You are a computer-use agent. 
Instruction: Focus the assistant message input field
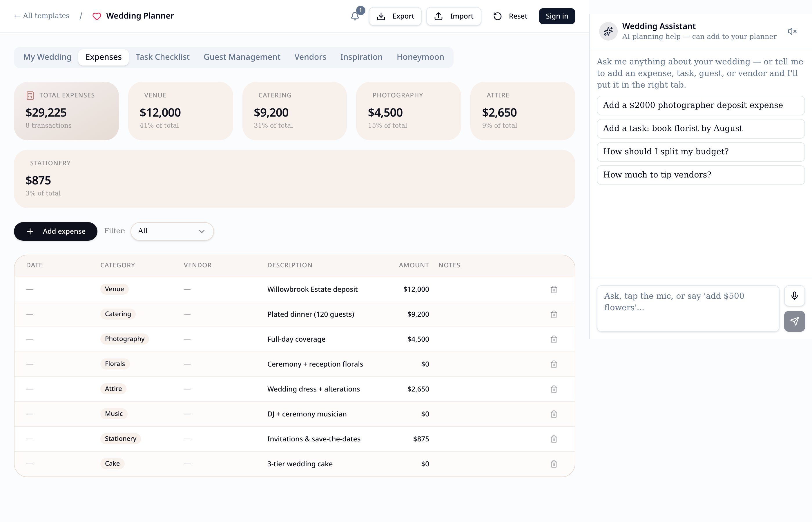pyautogui.click(x=688, y=309)
